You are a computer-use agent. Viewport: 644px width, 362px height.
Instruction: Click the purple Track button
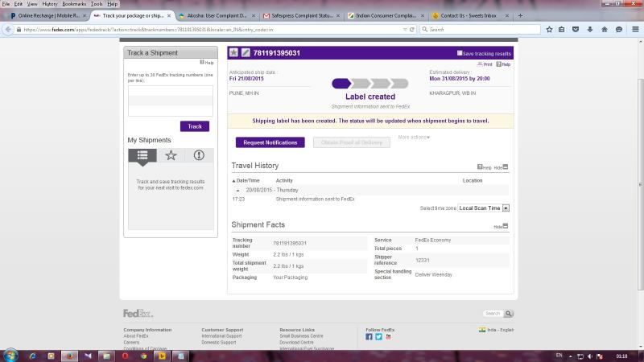(x=195, y=126)
